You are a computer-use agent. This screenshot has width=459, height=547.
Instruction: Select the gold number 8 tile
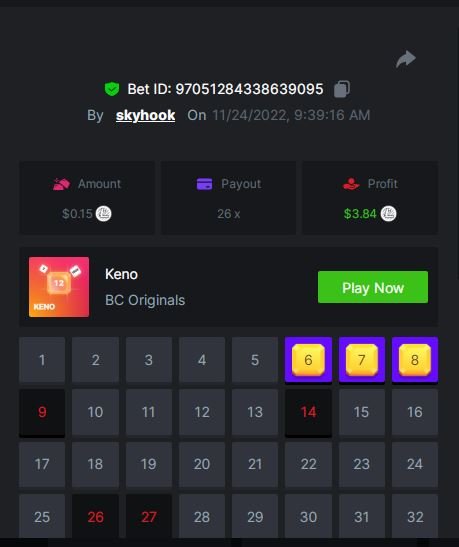415,360
